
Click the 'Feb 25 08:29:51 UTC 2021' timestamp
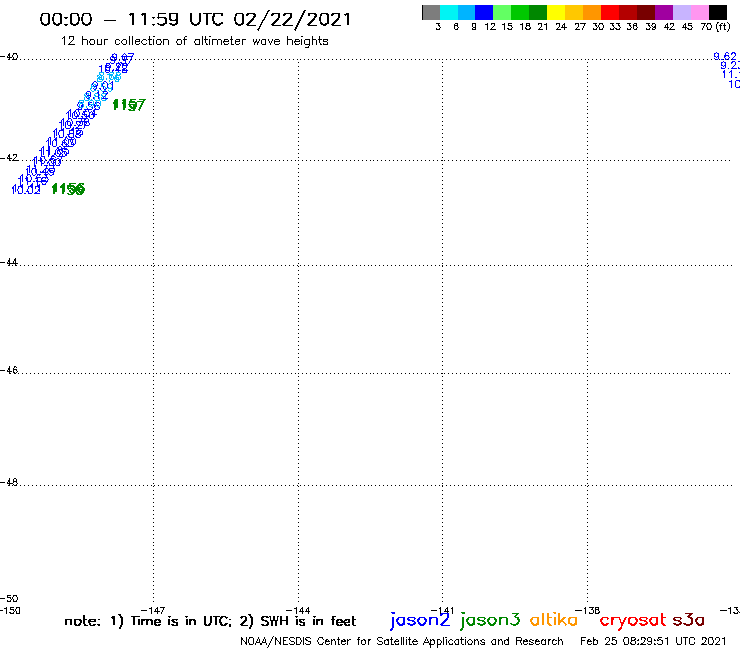653,641
